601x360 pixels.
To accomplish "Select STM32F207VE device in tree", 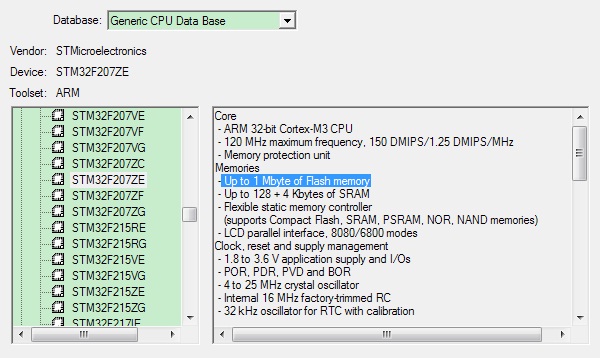I will click(108, 116).
